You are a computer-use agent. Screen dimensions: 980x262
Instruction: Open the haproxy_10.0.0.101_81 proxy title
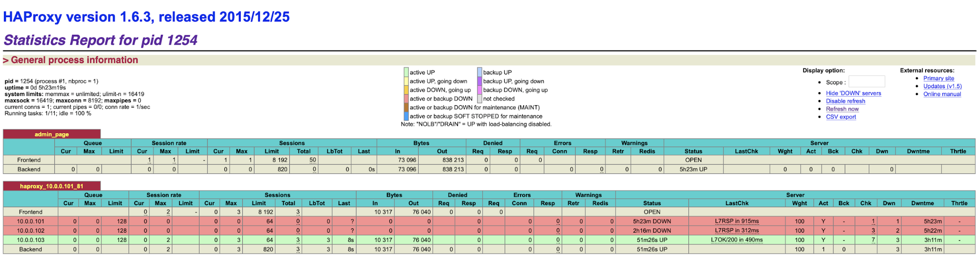click(51, 186)
